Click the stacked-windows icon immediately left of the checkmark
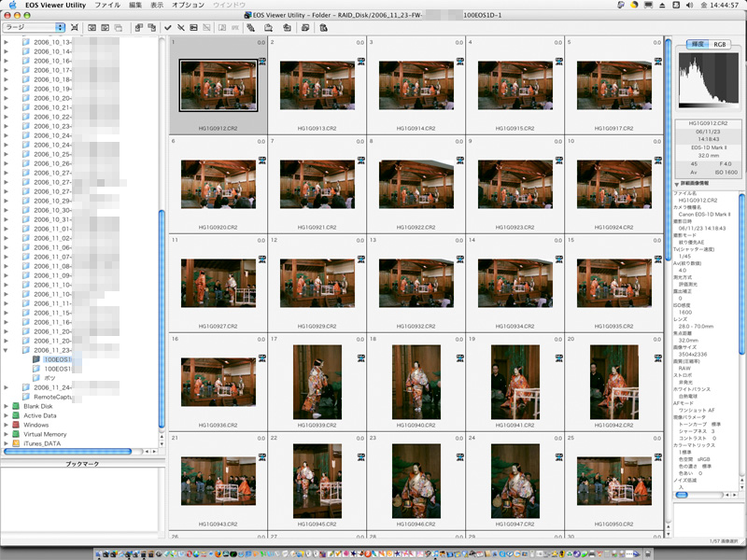Image resolution: width=747 pixels, height=560 pixels. [152, 28]
